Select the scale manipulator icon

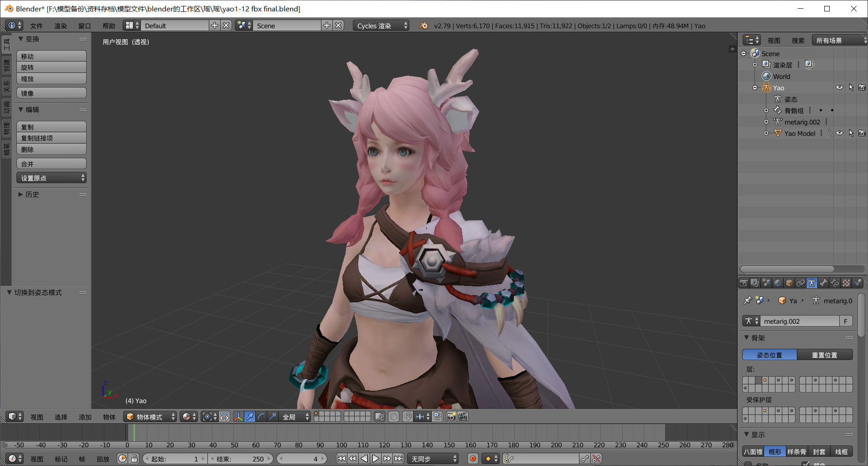tap(273, 417)
